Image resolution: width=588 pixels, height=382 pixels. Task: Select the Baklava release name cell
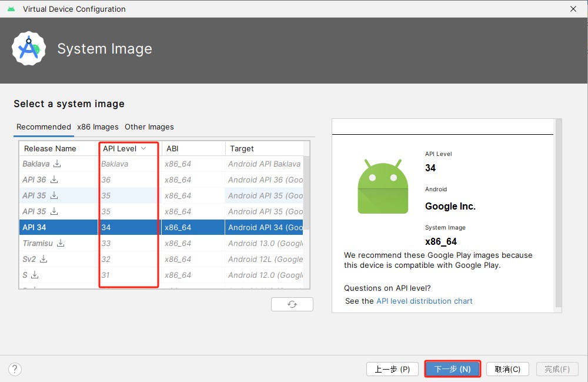36,164
